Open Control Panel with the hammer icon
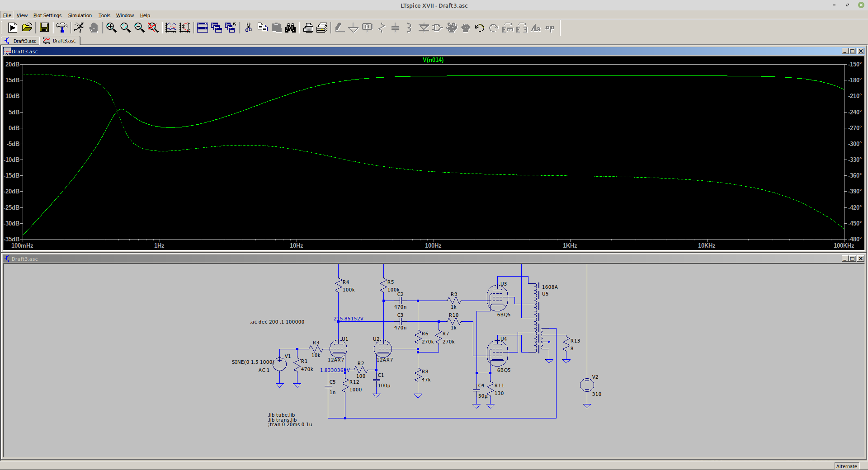868x470 pixels. (x=62, y=28)
